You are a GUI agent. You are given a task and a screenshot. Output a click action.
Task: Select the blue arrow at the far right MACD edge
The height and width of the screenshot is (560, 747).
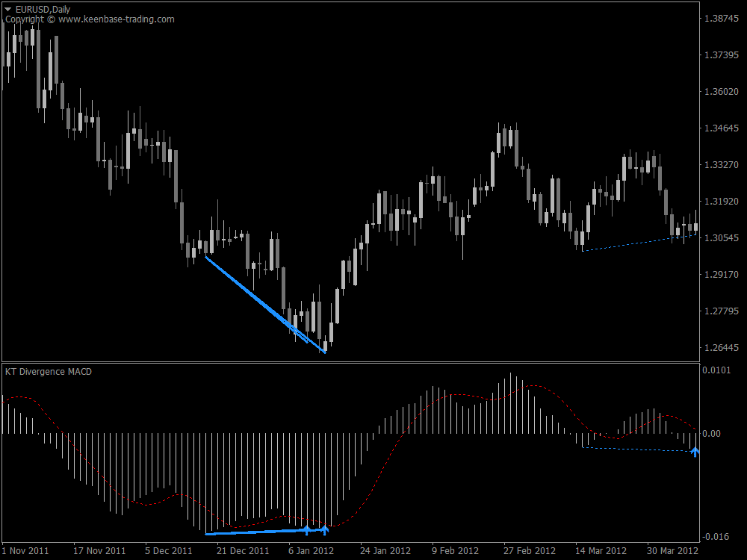tap(695, 451)
